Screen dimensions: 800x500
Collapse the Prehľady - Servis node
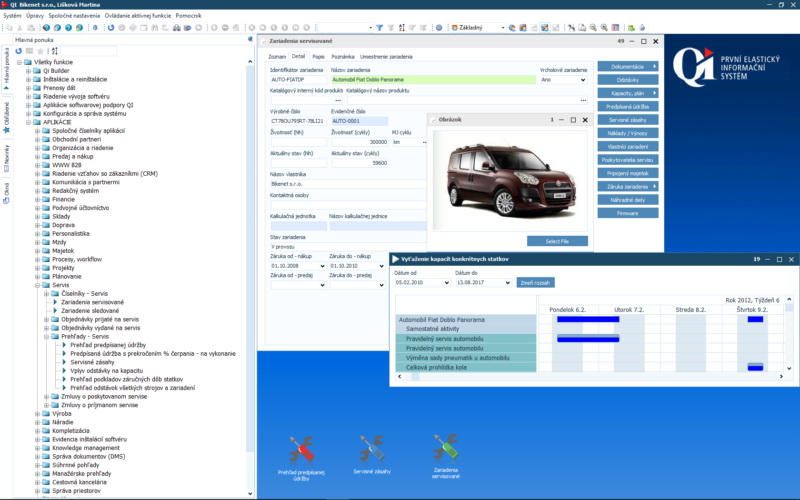pyautogui.click(x=46, y=337)
